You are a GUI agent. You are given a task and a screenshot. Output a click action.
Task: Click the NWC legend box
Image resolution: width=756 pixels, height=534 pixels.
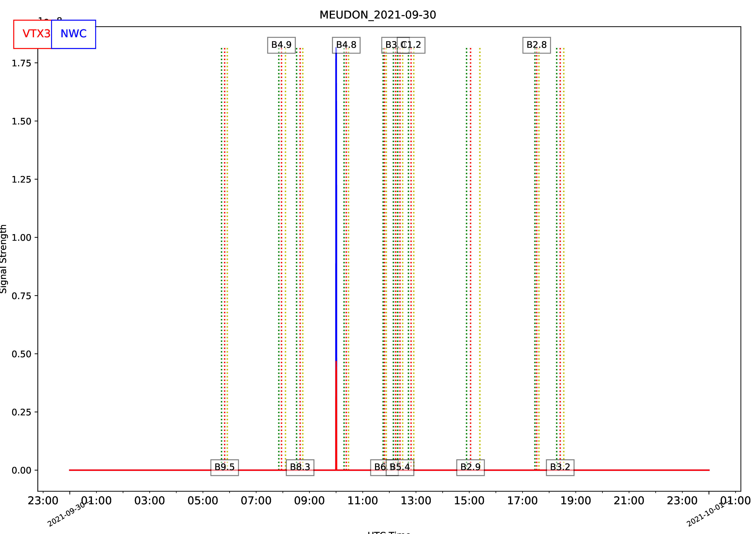coord(73,34)
